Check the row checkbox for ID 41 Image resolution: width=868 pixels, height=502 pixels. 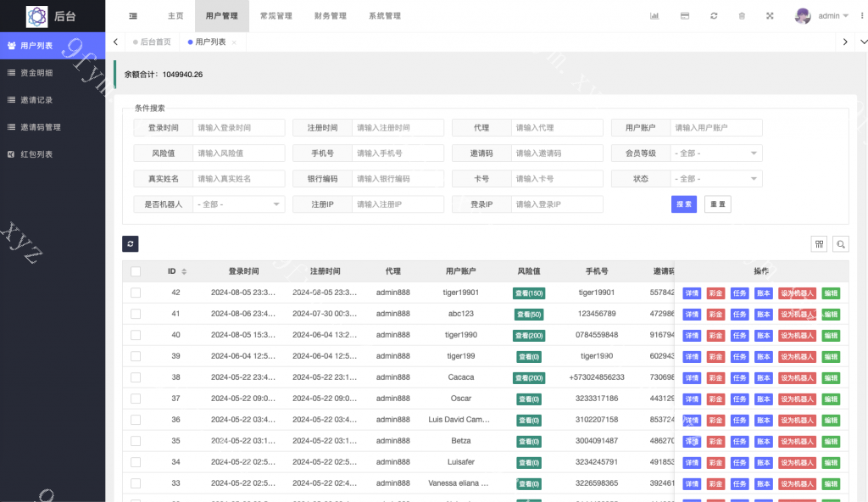point(136,314)
